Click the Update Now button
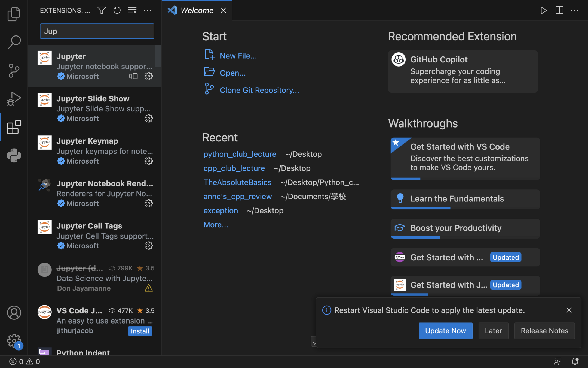The image size is (588, 368). (x=445, y=331)
